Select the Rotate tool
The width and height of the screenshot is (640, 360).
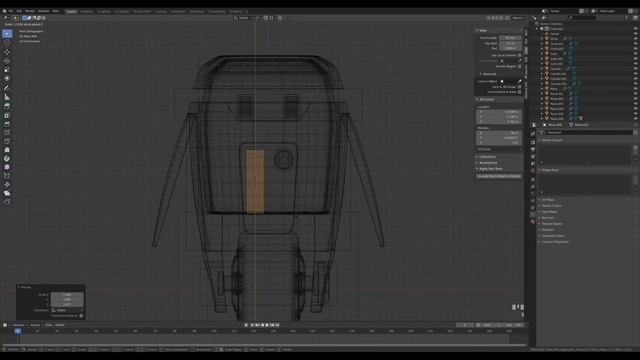tap(7, 61)
